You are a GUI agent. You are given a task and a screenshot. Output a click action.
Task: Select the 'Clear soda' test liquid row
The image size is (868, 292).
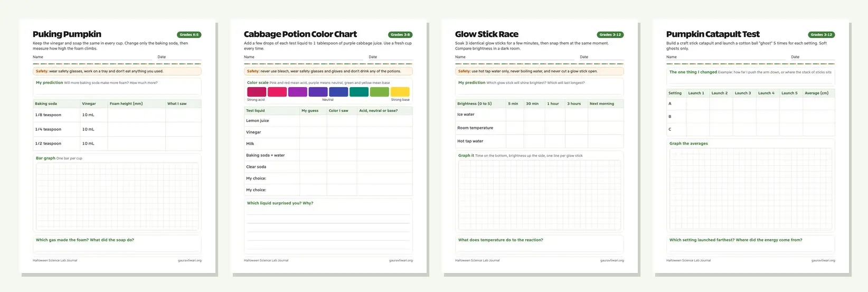pos(328,167)
